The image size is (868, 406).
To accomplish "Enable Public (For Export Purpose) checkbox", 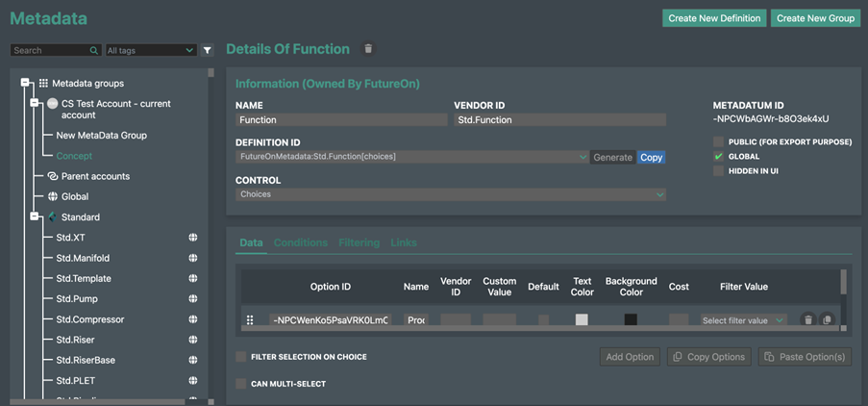I will pos(718,142).
